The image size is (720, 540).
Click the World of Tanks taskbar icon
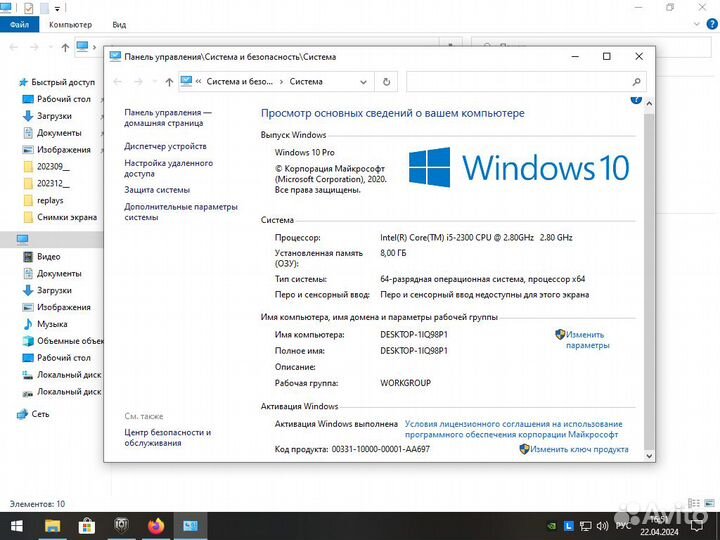121,525
